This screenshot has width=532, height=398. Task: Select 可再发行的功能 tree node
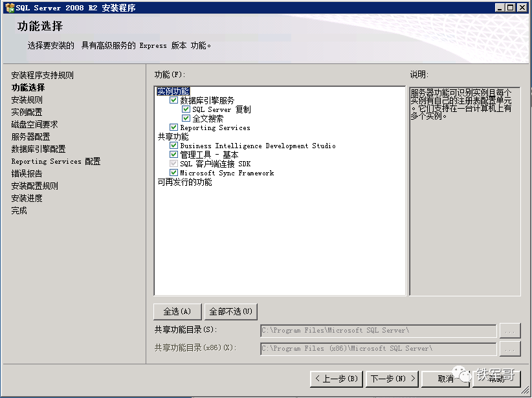pos(184,182)
